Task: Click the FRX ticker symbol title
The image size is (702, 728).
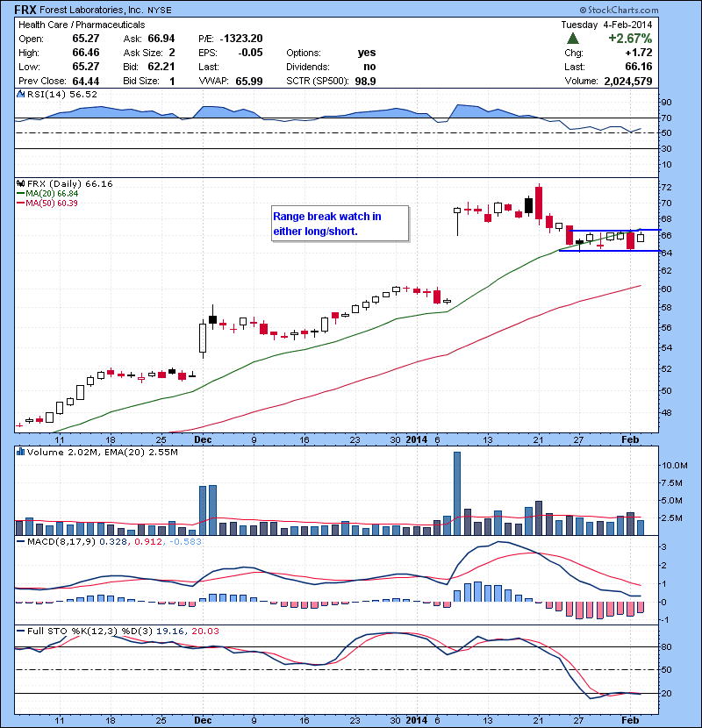Action: click(x=25, y=10)
